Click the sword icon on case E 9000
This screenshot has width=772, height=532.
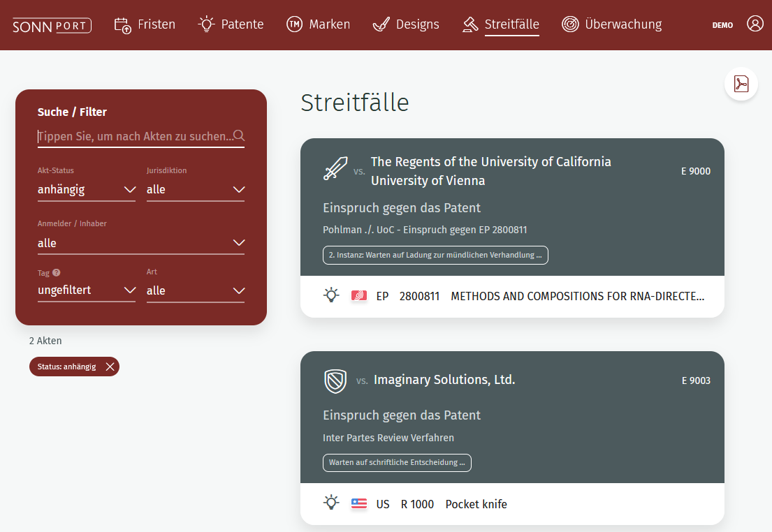(335, 169)
